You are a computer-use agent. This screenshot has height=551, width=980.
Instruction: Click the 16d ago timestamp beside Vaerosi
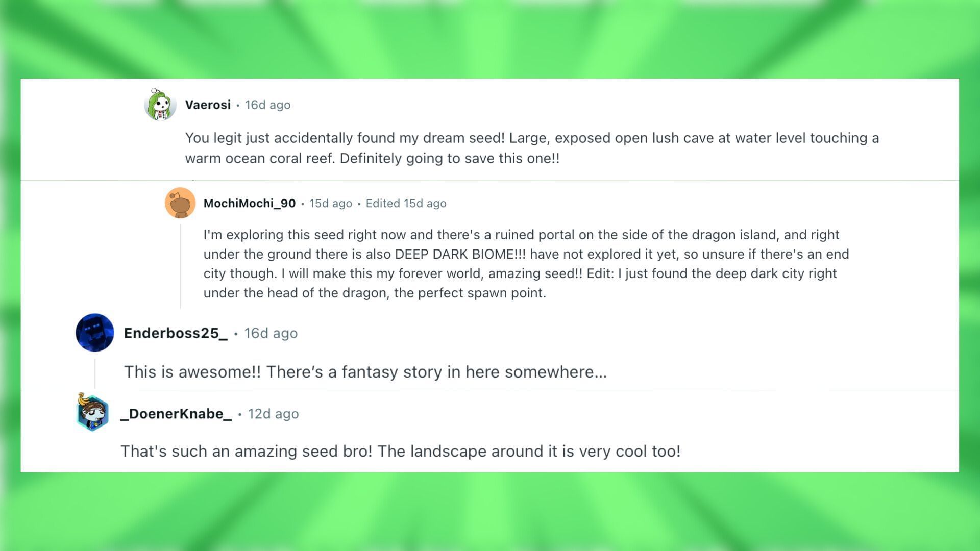click(267, 105)
